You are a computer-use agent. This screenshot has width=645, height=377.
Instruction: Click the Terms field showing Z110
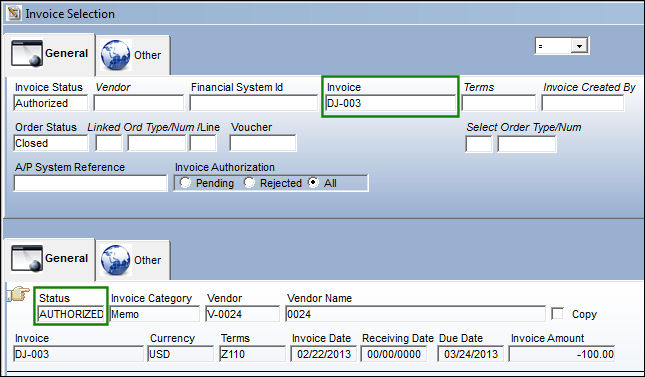(x=252, y=354)
